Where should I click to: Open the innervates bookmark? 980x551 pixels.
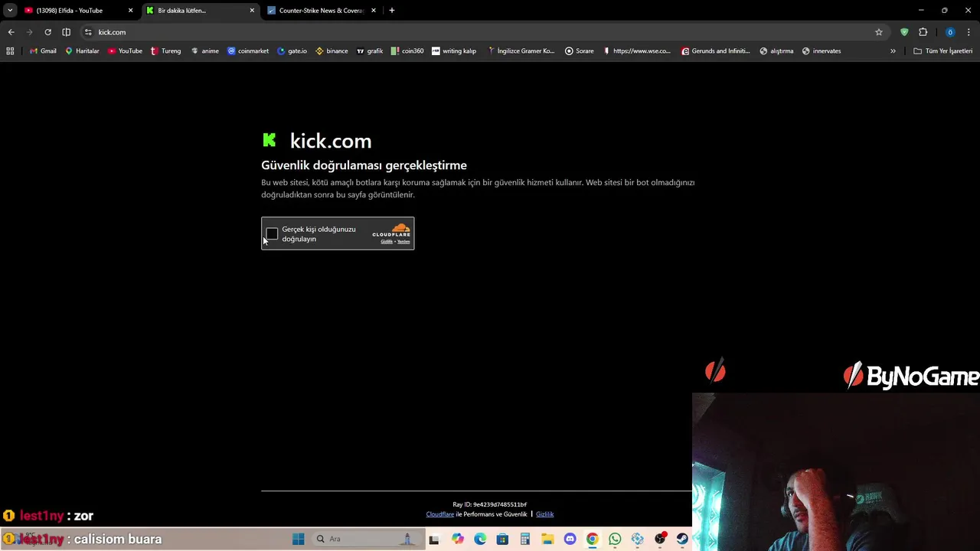(x=822, y=51)
